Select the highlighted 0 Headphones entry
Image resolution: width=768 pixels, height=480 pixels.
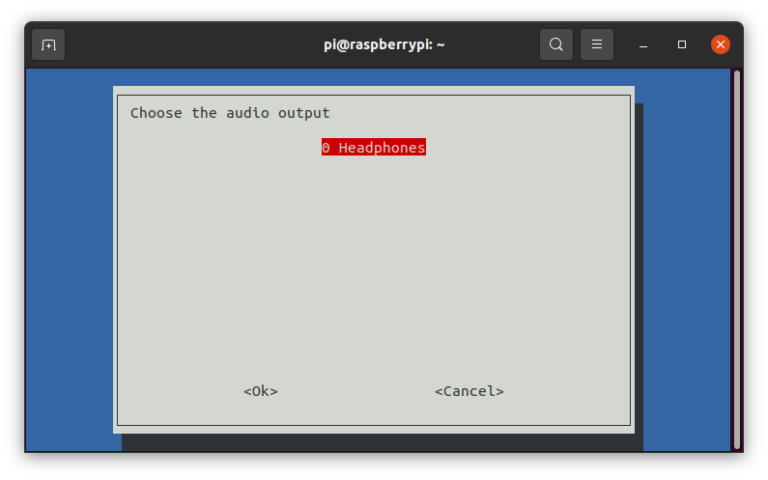(374, 148)
